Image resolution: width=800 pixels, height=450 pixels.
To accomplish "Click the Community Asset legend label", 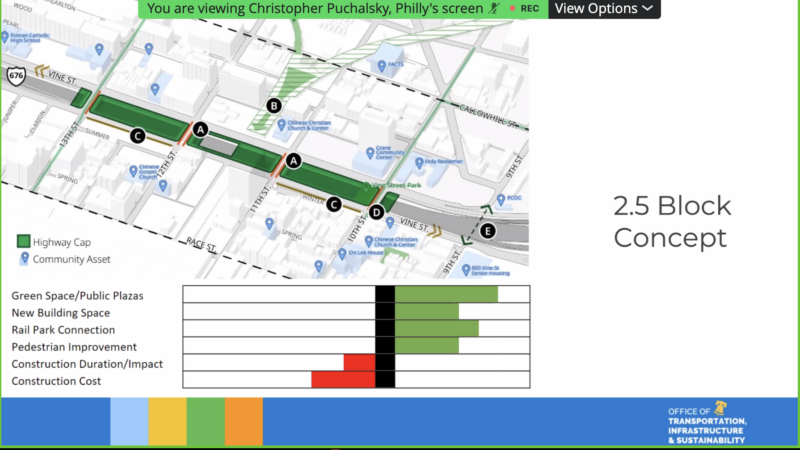I will [x=71, y=259].
